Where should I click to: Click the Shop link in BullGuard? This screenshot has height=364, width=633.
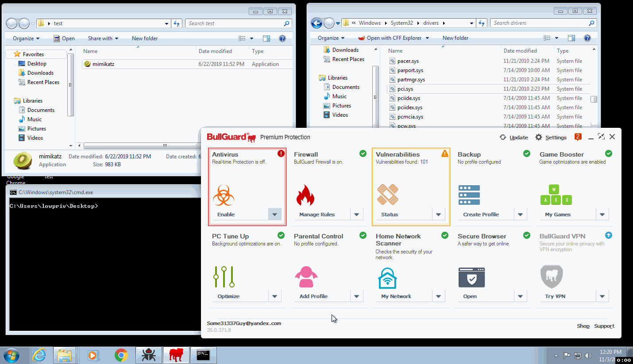pos(583,326)
